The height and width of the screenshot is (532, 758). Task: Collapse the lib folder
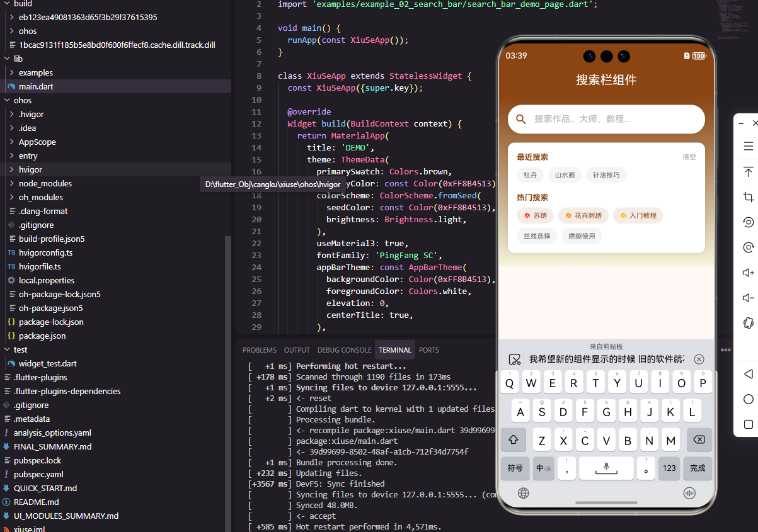[18, 59]
